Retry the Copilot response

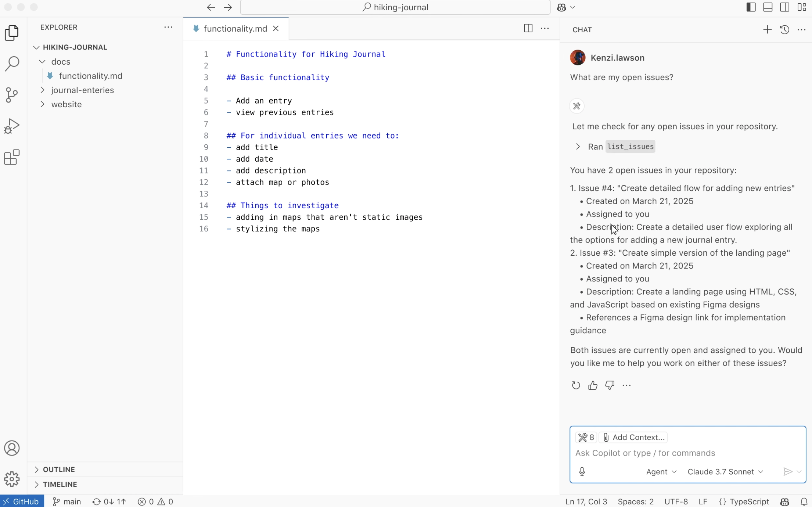[576, 385]
